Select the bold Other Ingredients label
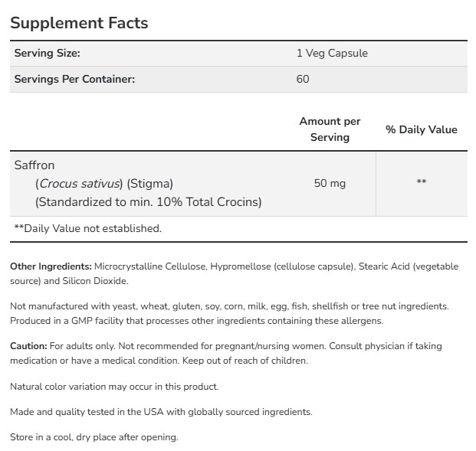 point(50,266)
